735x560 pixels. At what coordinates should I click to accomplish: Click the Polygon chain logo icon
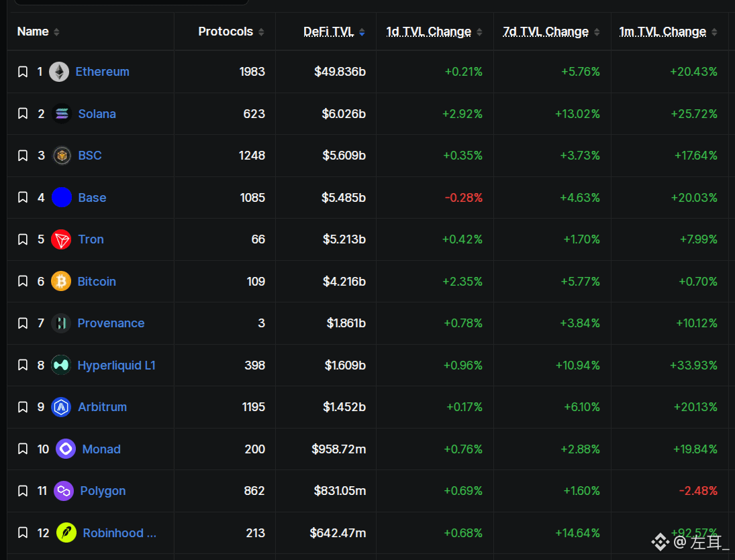click(64, 491)
